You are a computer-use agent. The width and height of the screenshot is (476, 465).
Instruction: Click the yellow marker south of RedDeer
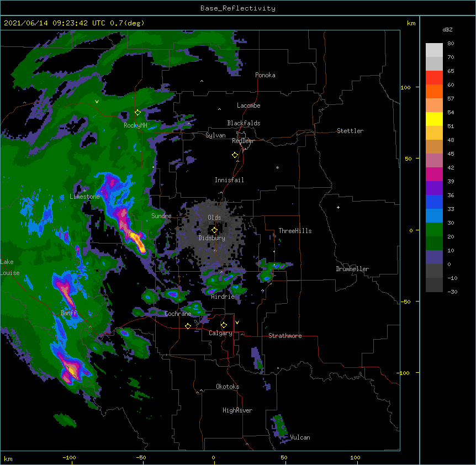(x=235, y=155)
